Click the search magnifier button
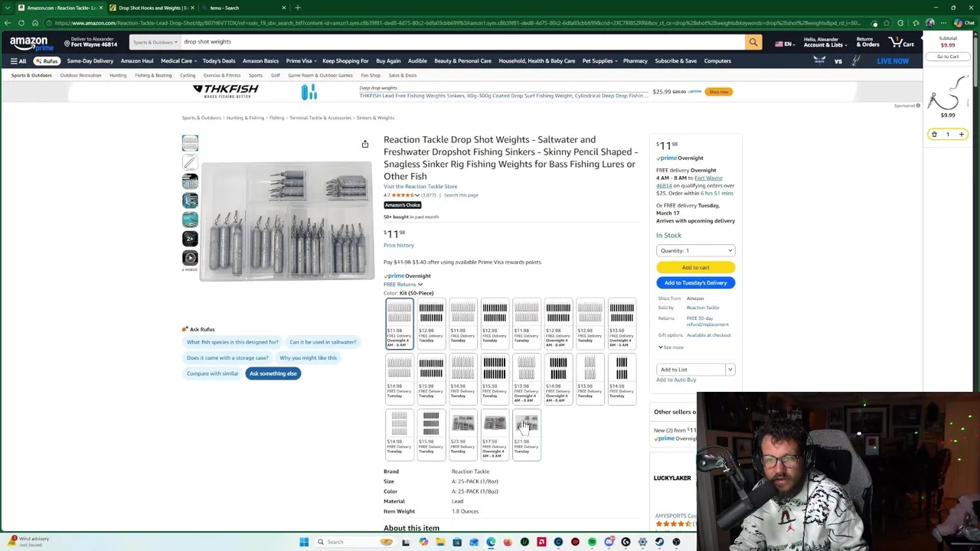980x551 pixels. [753, 42]
